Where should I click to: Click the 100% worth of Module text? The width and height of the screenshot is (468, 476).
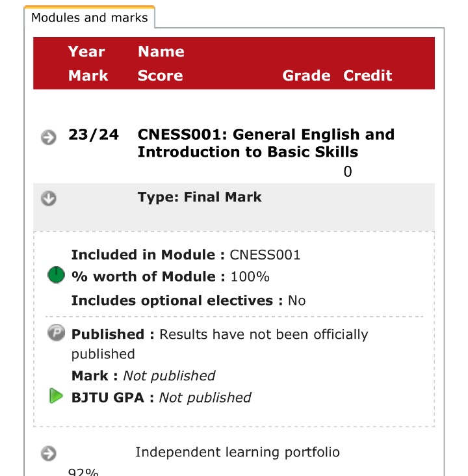[x=250, y=277]
